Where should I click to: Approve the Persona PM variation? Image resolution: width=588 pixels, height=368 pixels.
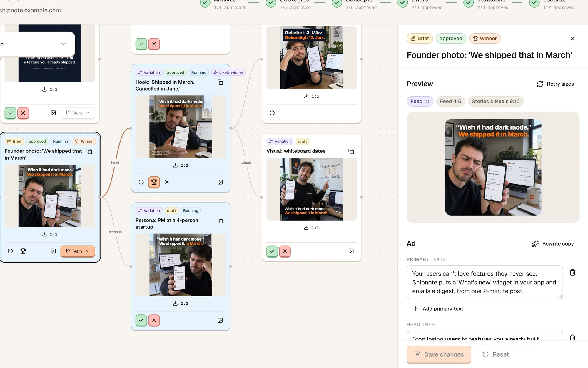coord(141,320)
